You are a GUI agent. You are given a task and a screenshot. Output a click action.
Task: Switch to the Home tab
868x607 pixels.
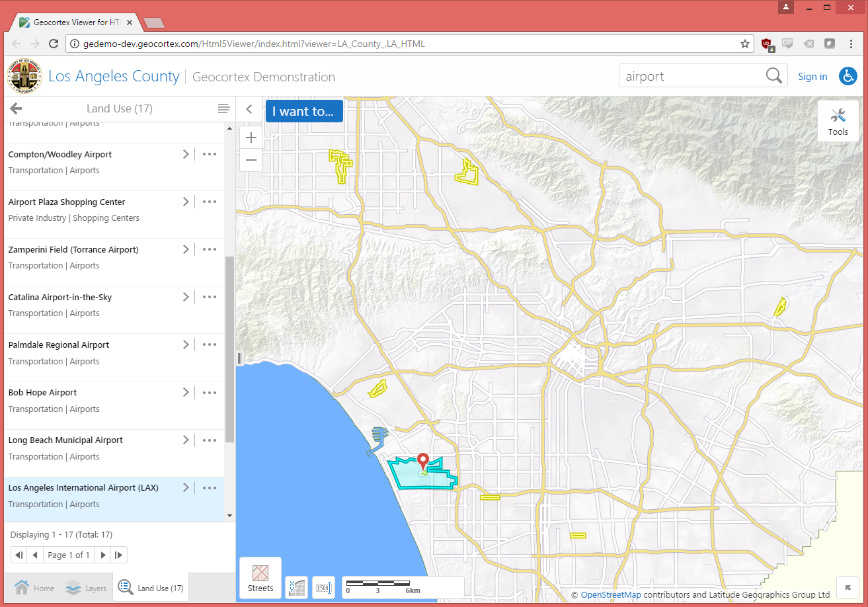tap(34, 588)
